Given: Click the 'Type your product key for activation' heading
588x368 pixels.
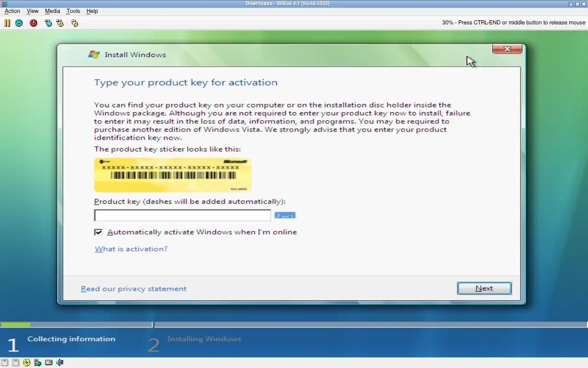Looking at the screenshot, I should 186,82.
